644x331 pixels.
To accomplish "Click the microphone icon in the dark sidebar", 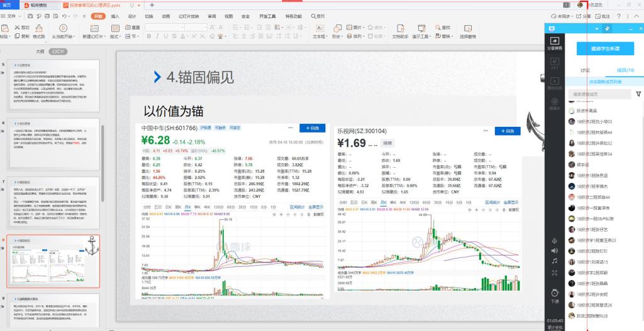I will 555,241.
